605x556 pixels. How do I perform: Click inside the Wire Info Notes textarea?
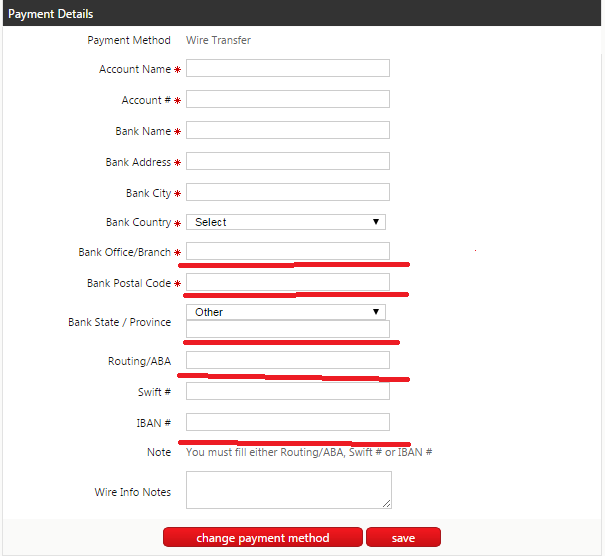pos(287,490)
